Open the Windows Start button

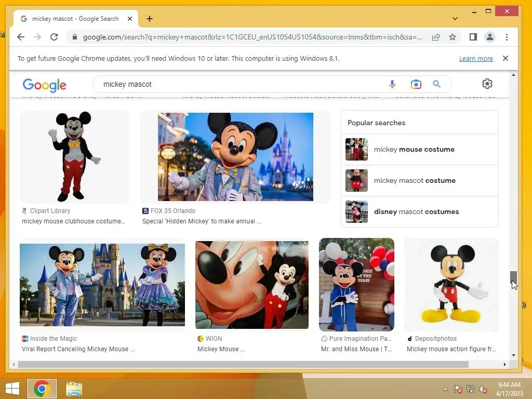12,389
